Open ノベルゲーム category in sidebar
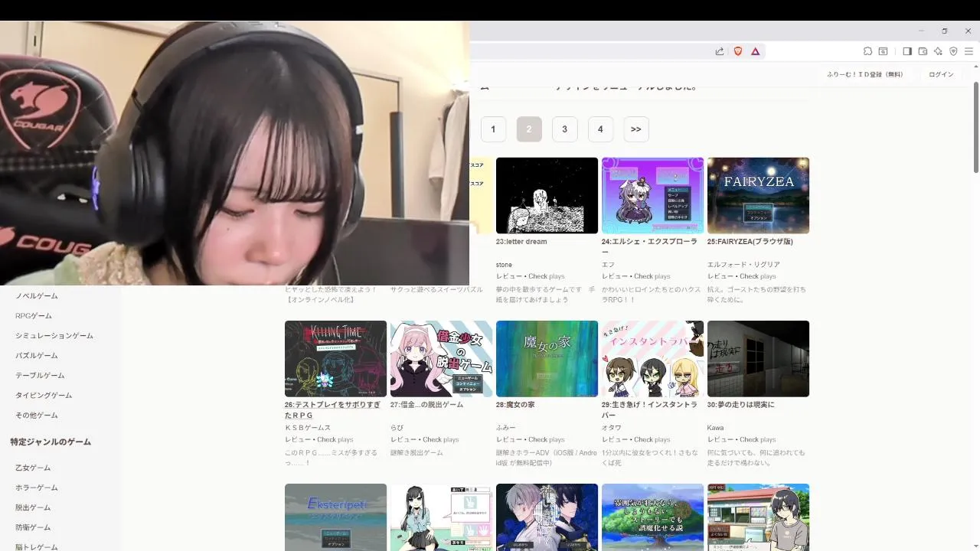 (37, 296)
